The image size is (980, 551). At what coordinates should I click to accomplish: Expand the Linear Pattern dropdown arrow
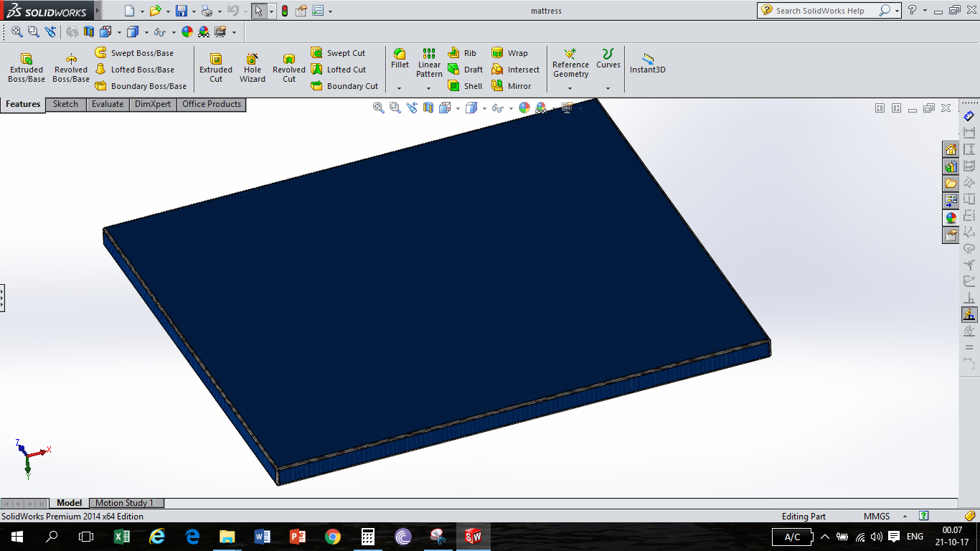click(x=429, y=88)
